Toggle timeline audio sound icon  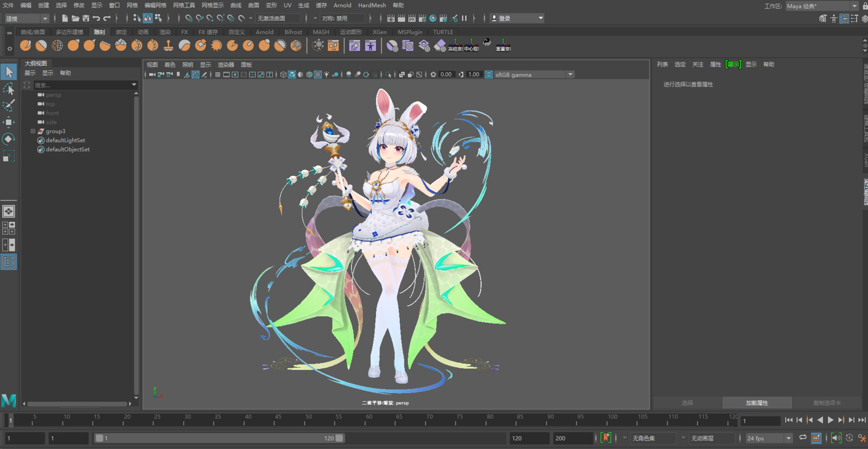pyautogui.click(x=836, y=438)
